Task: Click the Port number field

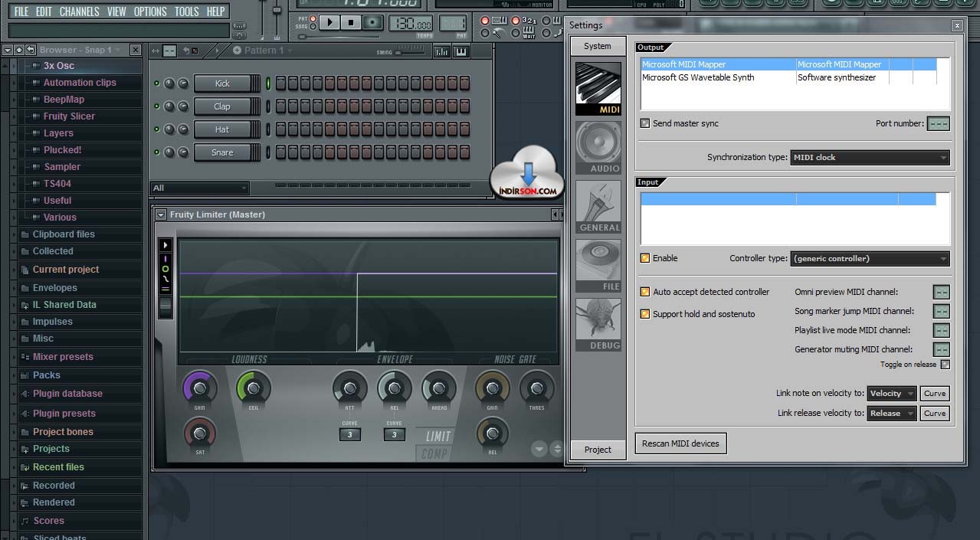Action: pos(939,124)
